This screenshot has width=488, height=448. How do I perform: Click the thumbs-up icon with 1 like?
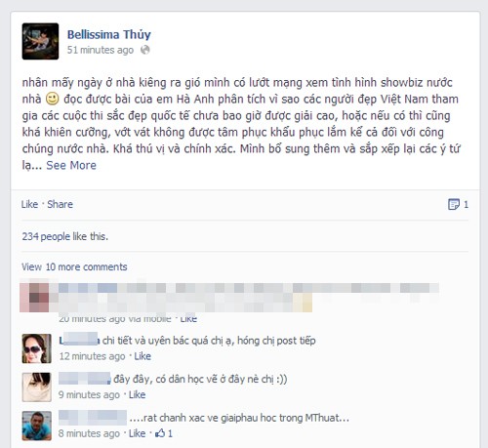coord(160,433)
